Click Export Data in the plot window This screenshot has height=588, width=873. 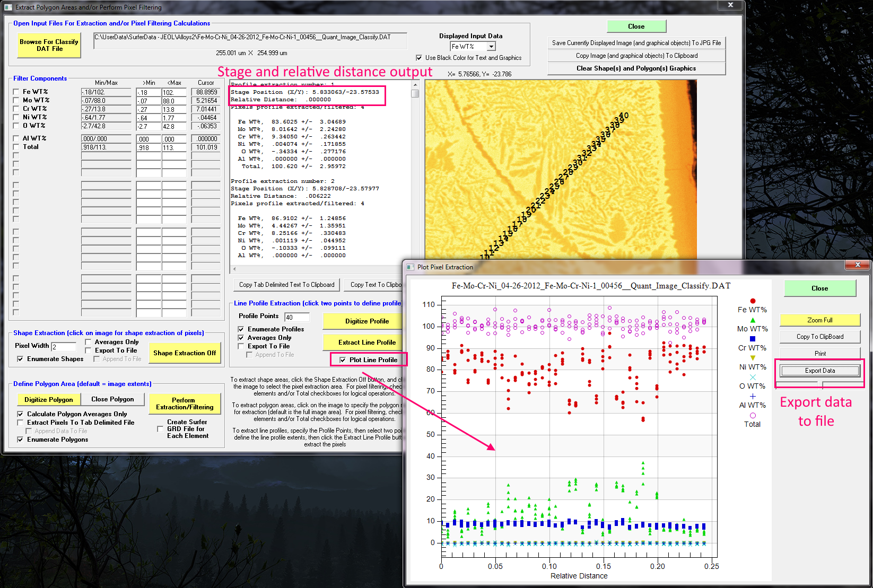coord(819,371)
